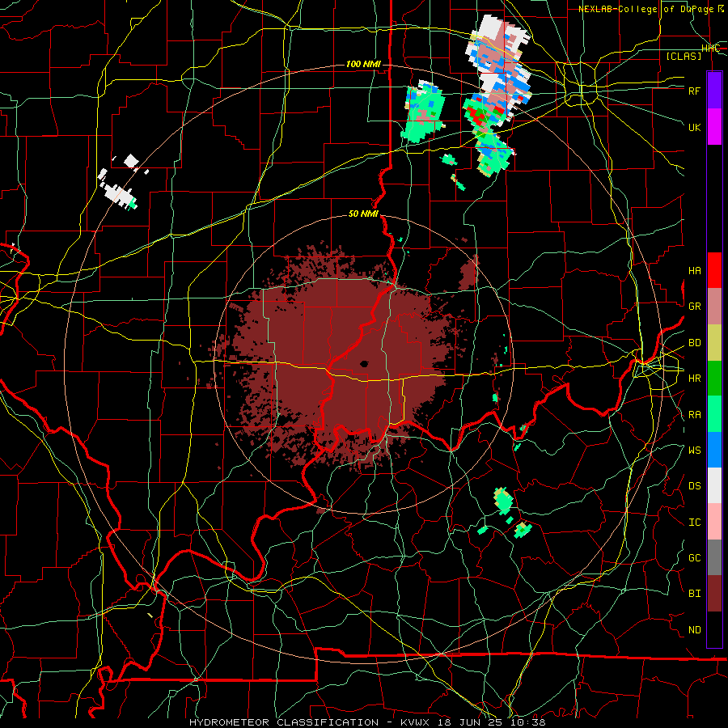Click the 'DS' legend label
728x728 pixels.
click(x=694, y=486)
